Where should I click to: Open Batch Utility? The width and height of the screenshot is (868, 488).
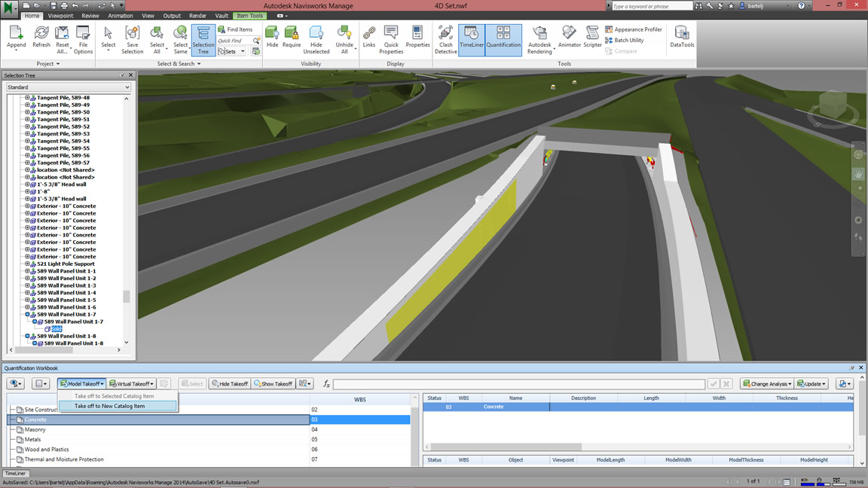(625, 41)
